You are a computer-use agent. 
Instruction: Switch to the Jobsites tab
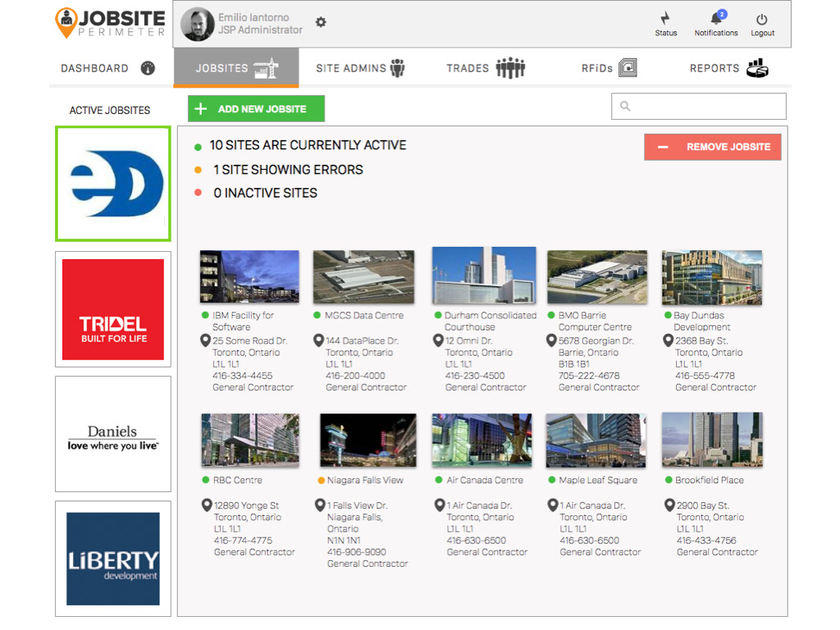pyautogui.click(x=236, y=68)
